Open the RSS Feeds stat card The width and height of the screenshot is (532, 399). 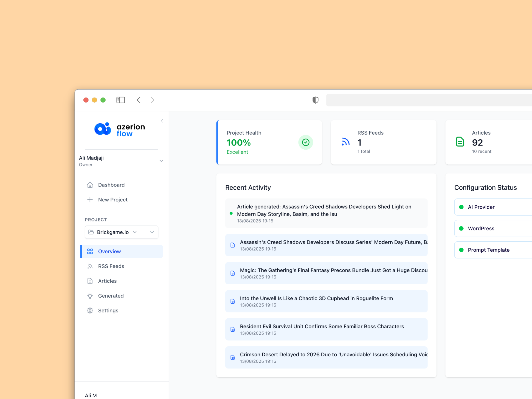point(384,142)
